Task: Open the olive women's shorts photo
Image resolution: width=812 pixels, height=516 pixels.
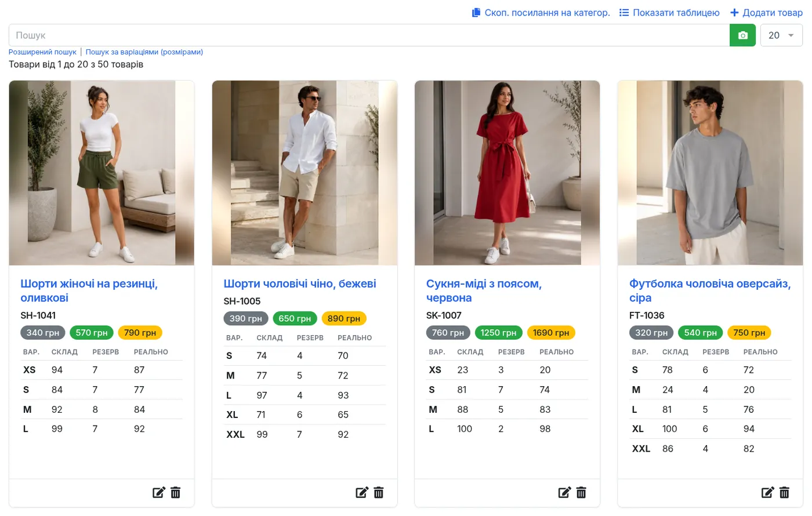Action: 101,173
